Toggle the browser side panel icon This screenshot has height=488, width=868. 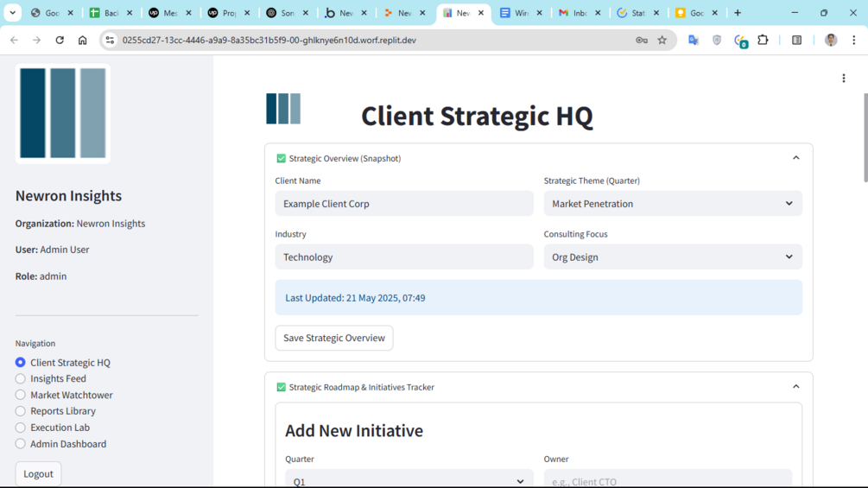click(796, 40)
